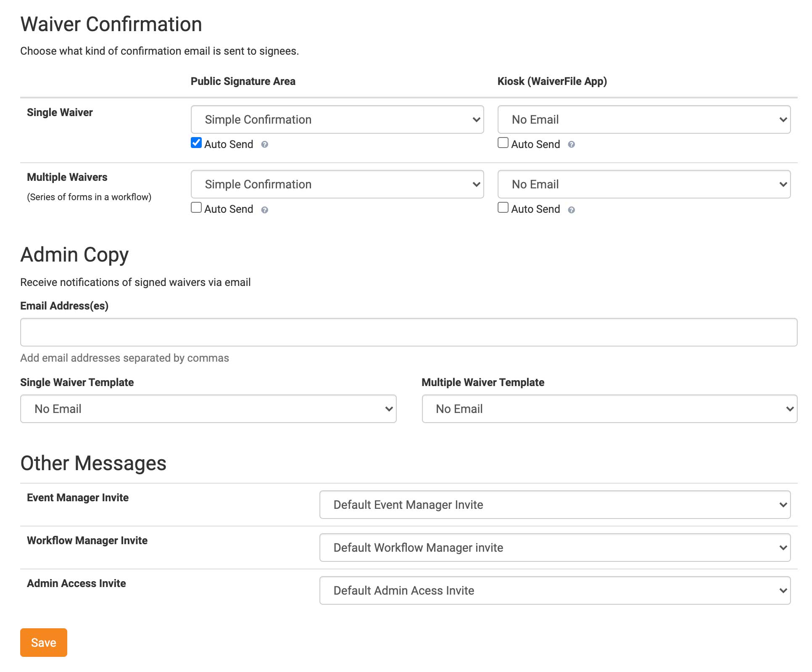Click the orange Save button
The width and height of the screenshot is (812, 672).
44,643
